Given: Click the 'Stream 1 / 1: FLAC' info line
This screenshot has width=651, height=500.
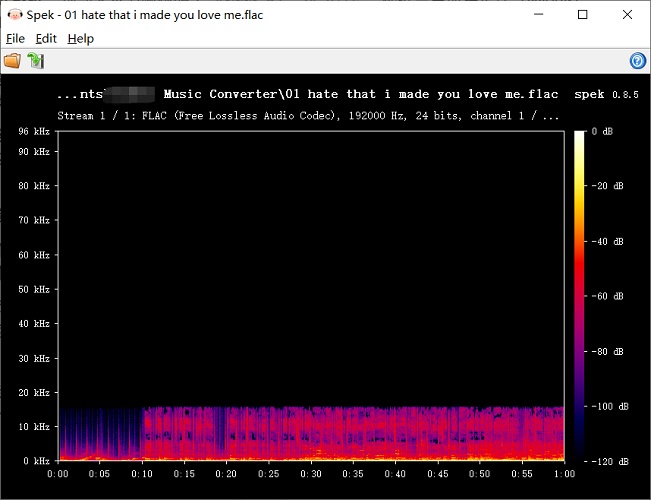Looking at the screenshot, I should coord(308,115).
